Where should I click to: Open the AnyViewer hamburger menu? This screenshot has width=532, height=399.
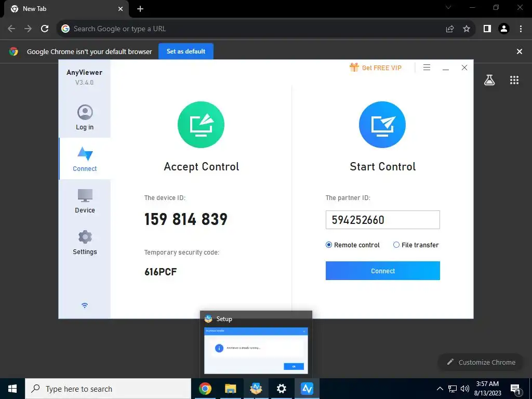427,68
